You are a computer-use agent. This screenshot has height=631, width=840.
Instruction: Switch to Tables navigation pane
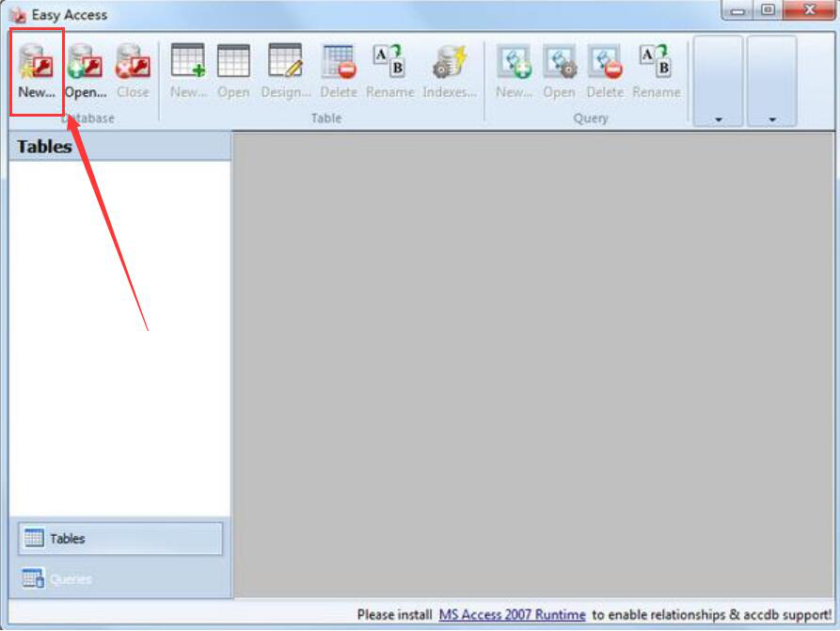tap(120, 538)
